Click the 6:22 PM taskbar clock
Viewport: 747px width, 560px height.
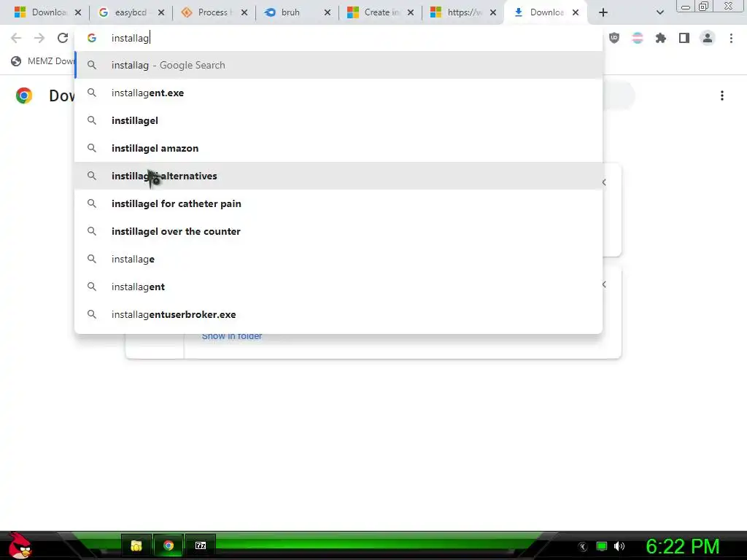(x=682, y=547)
